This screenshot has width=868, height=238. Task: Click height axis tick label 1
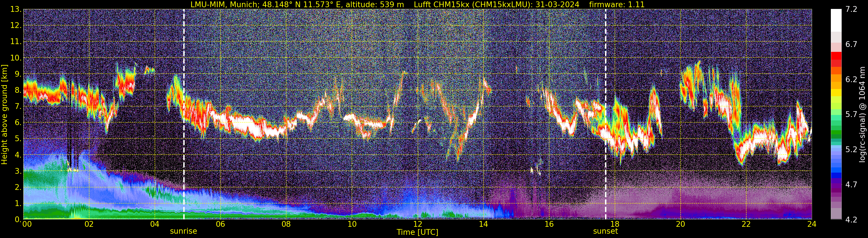(x=18, y=204)
